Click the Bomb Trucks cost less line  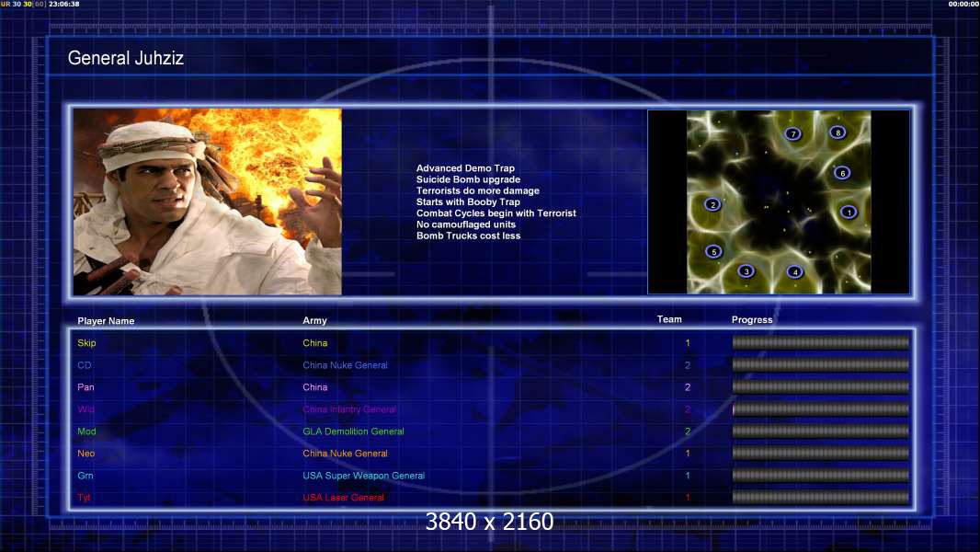pyautogui.click(x=468, y=236)
